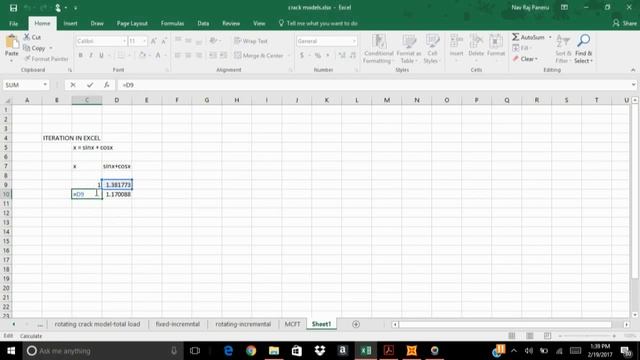Switch to the Review tab
The image size is (640, 360).
coord(231,24)
